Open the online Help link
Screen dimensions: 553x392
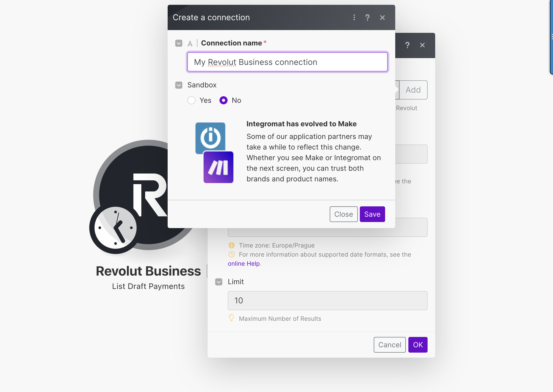pyautogui.click(x=244, y=263)
